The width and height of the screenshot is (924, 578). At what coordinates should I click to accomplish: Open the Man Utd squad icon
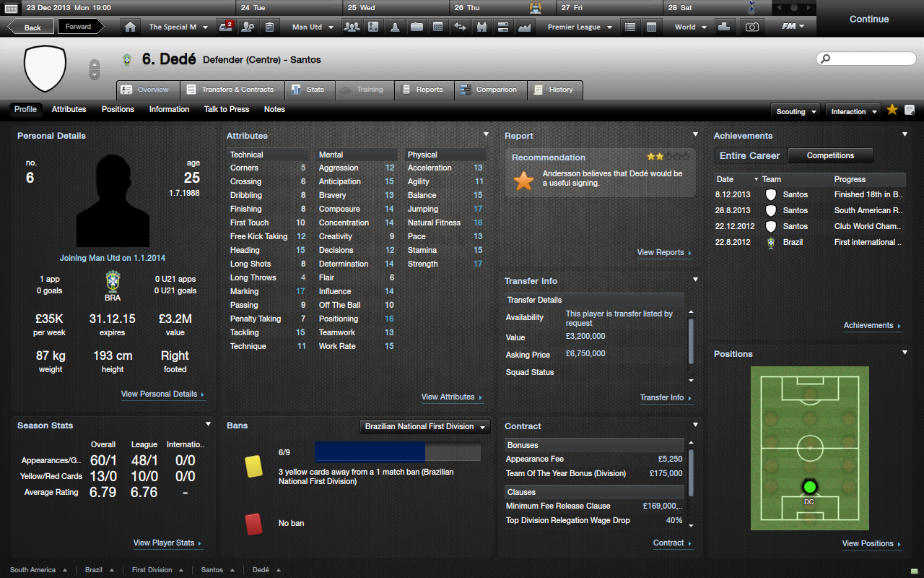click(x=352, y=27)
